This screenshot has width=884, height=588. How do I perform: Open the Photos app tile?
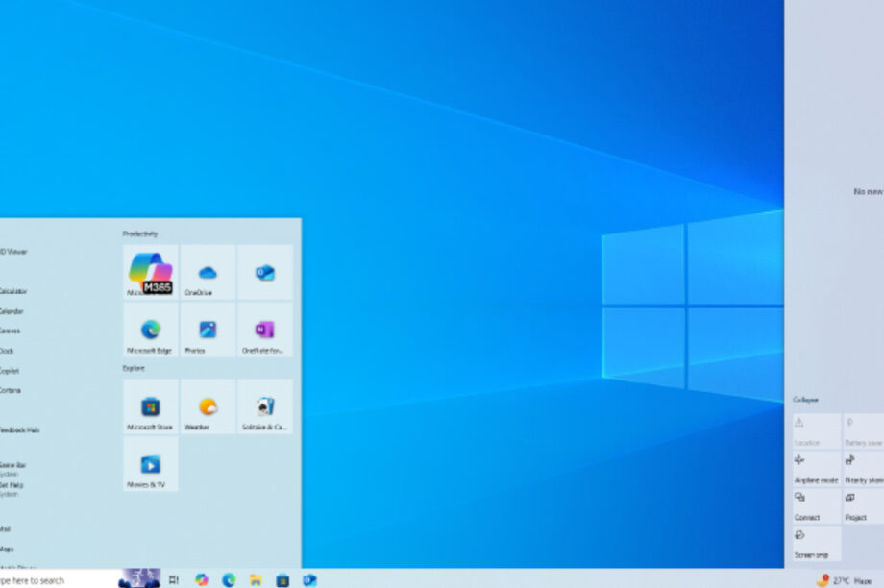tap(208, 331)
